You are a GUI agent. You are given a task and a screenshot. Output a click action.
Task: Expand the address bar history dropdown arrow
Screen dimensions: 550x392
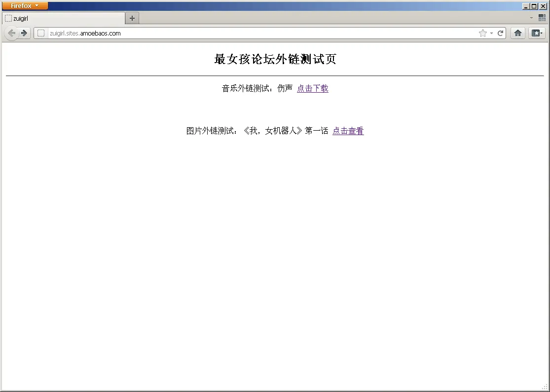(491, 33)
